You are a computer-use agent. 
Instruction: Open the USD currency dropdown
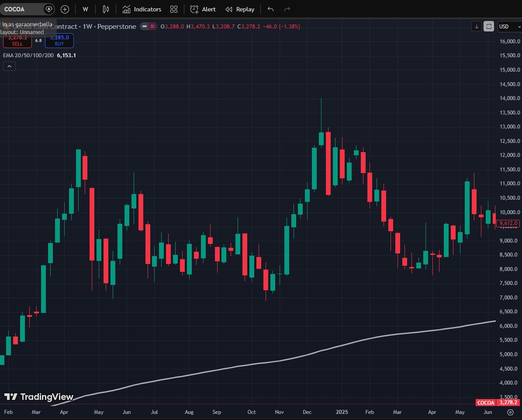point(509,26)
